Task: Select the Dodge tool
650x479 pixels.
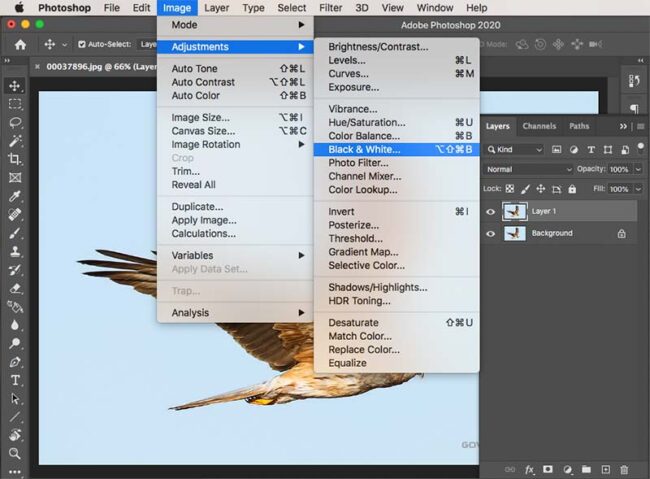Action: pos(15,343)
